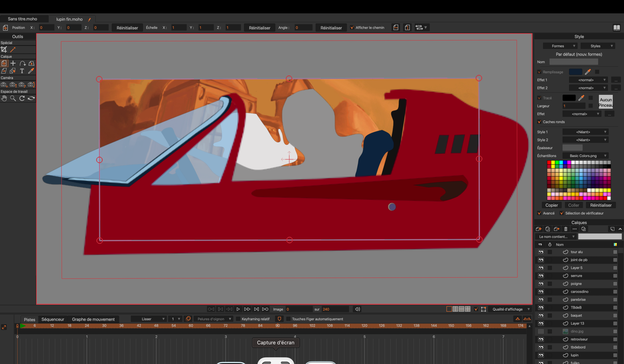Click the new layer icon
The image size is (624, 364).
pos(539,229)
